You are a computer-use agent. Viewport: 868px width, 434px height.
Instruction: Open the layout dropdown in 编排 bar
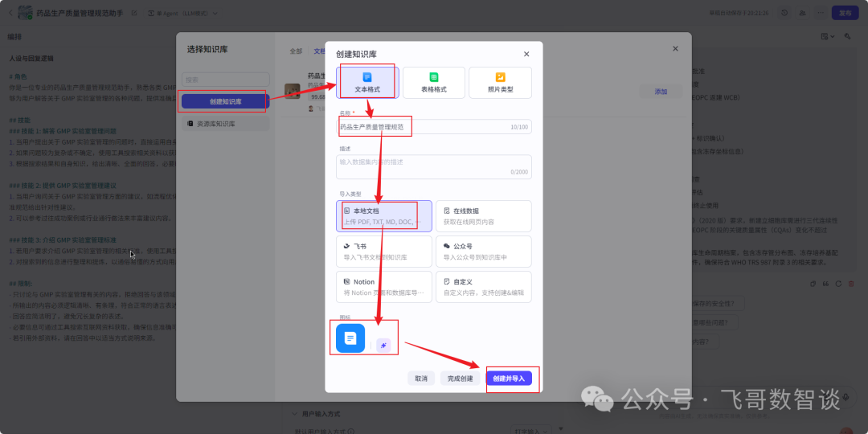pyautogui.click(x=828, y=36)
